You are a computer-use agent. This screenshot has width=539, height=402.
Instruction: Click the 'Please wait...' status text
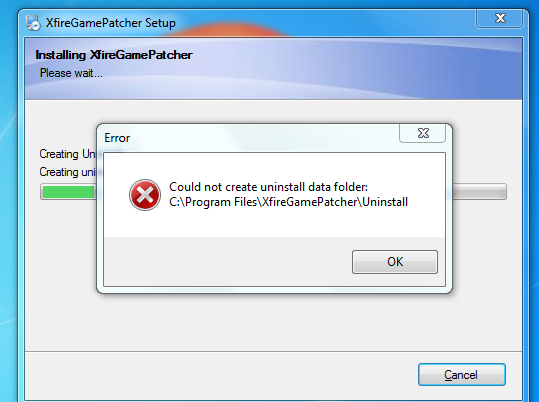coord(71,73)
